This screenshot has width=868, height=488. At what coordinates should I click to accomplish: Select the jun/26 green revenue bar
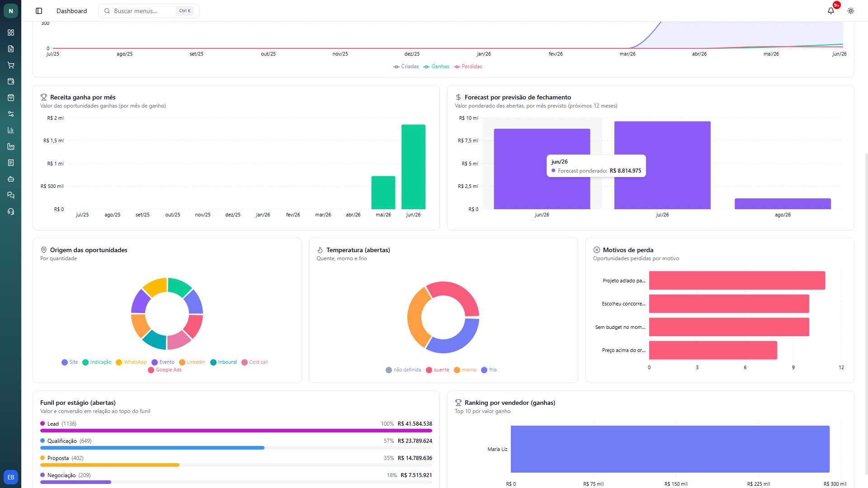point(413,167)
